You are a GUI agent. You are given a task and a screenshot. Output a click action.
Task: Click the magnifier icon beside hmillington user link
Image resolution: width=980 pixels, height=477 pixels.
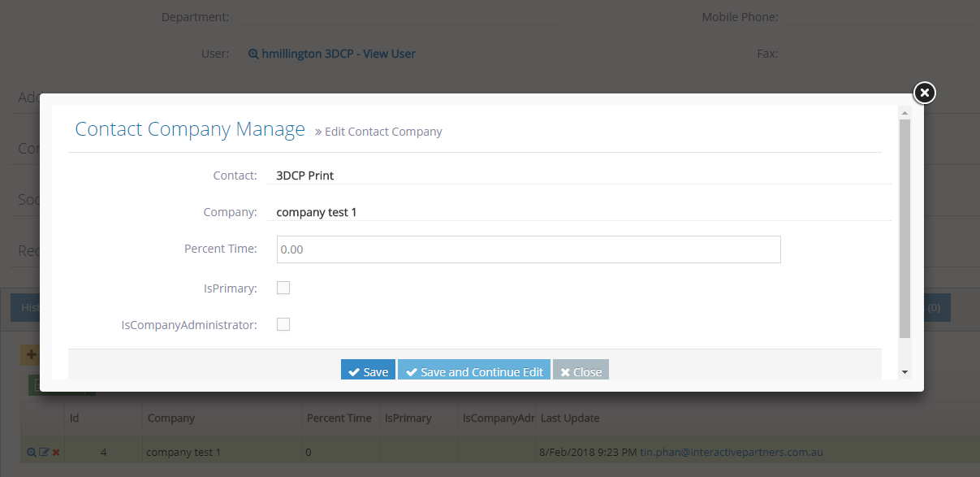(253, 54)
